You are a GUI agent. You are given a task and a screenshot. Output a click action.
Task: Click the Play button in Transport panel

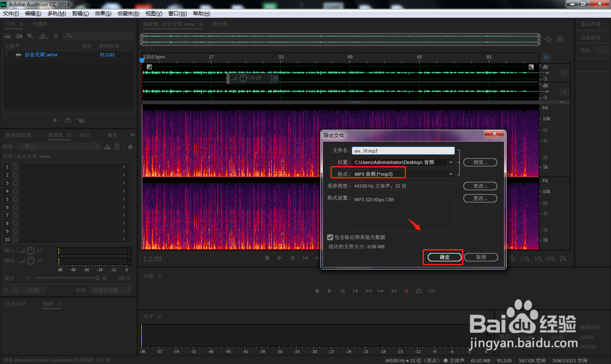tap(330, 291)
